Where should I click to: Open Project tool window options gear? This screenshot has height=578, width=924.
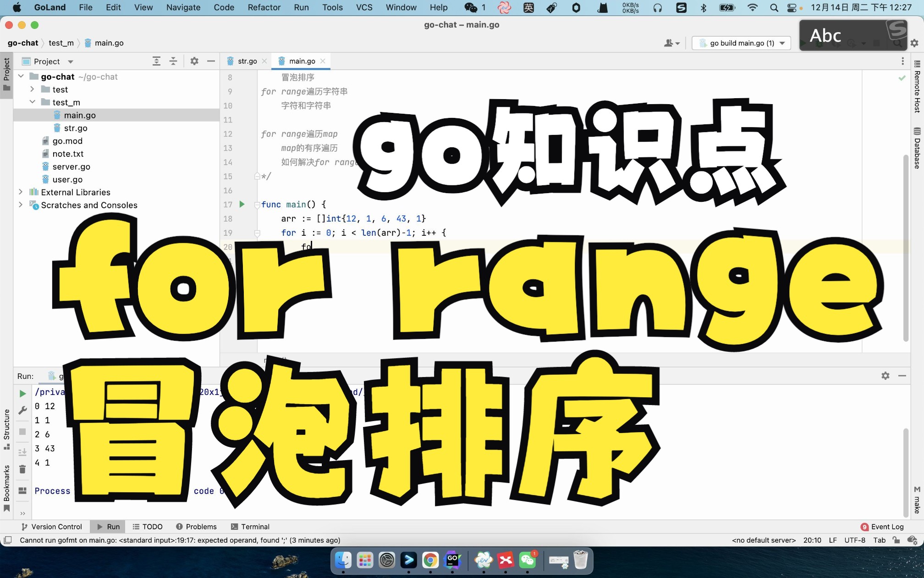(194, 61)
